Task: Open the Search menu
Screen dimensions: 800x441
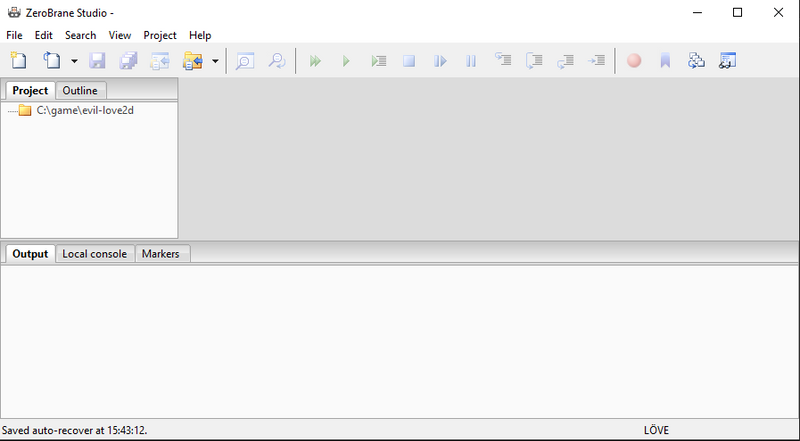Action: click(80, 35)
